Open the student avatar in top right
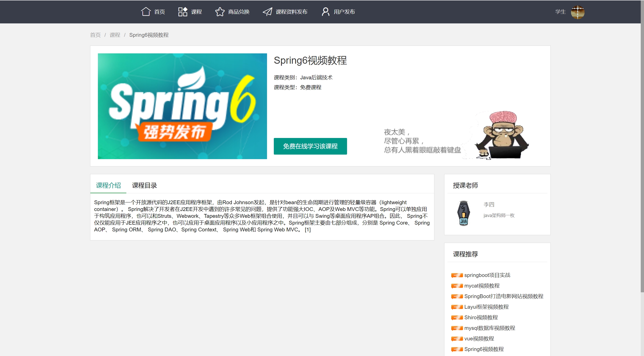This screenshot has height=356, width=644. tap(577, 12)
